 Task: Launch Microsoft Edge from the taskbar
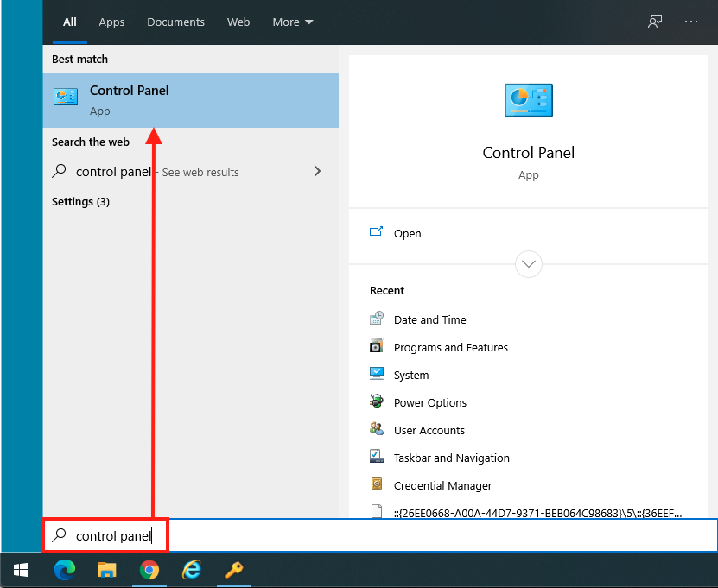coord(65,570)
